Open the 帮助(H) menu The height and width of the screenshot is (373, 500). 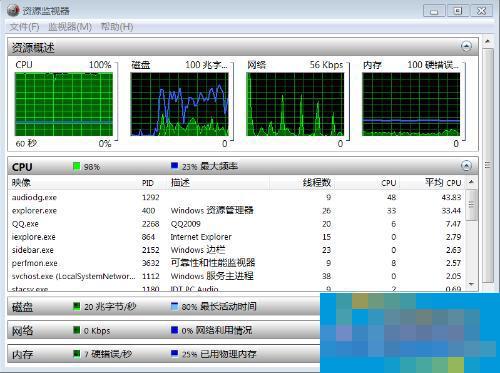tap(117, 27)
